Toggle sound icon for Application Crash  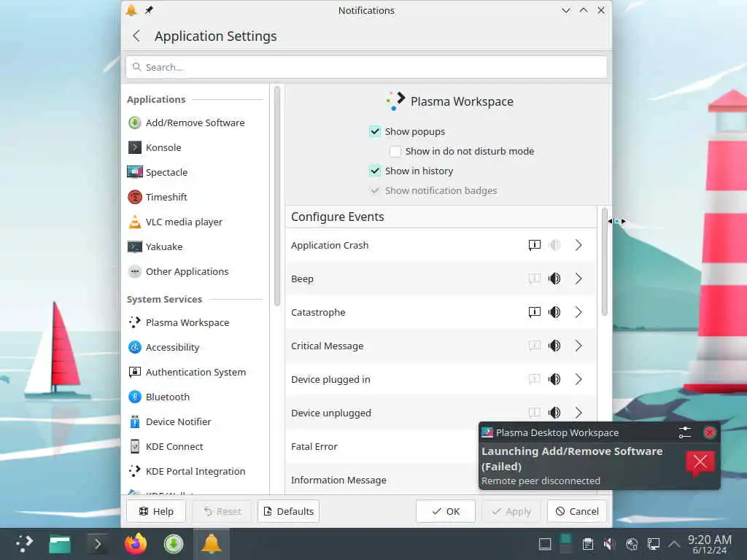click(554, 245)
